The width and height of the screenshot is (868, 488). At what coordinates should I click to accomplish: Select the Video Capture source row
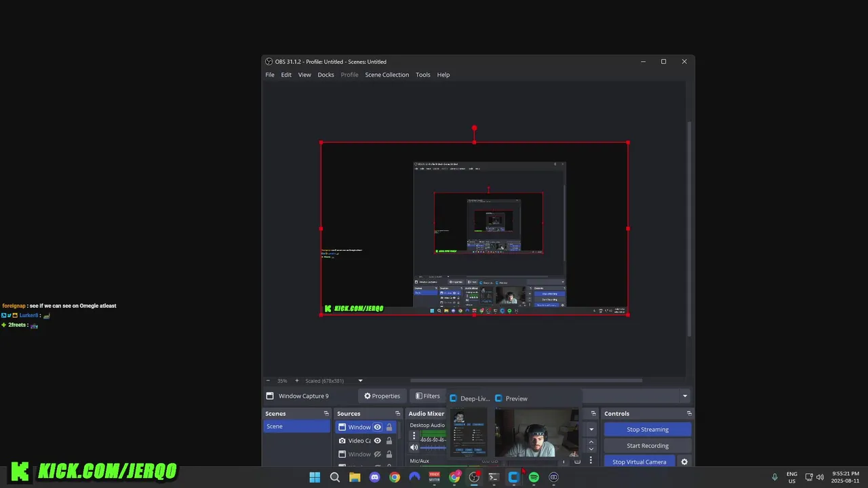(366, 441)
